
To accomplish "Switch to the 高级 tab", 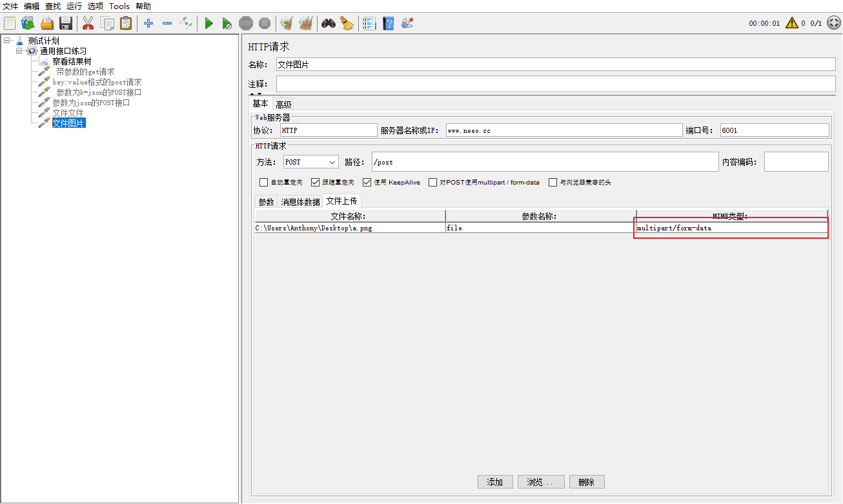I will click(283, 105).
